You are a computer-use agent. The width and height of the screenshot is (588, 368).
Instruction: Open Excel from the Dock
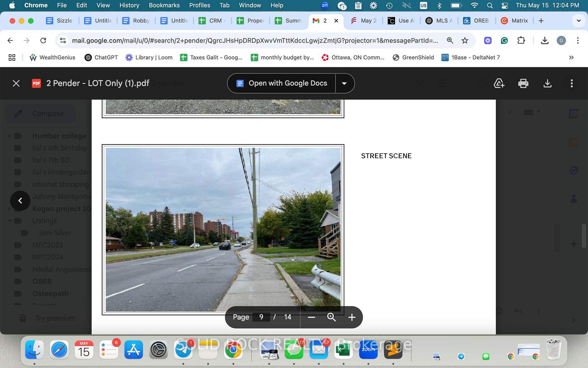pyautogui.click(x=343, y=350)
